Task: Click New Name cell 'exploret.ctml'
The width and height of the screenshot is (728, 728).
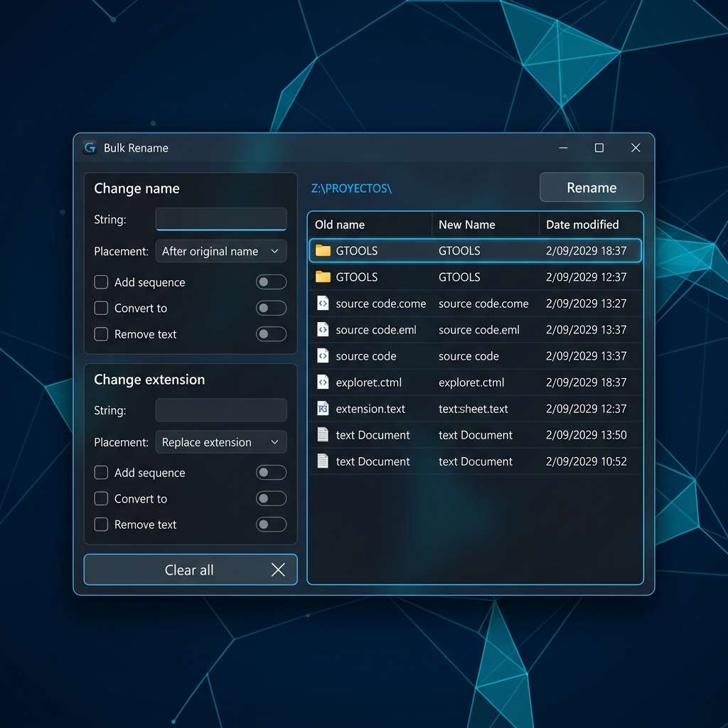Action: coord(471,382)
